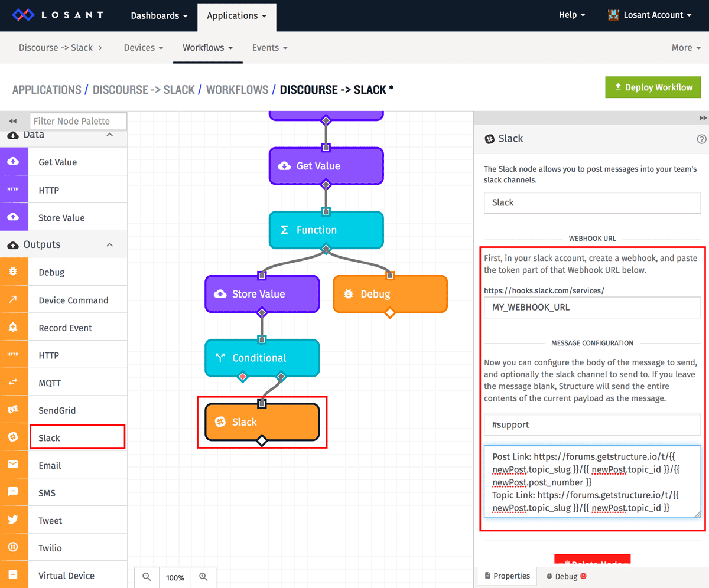The width and height of the screenshot is (709, 588).
Task: Collapse the properties panel with the double-right arrows
Action: click(x=703, y=118)
